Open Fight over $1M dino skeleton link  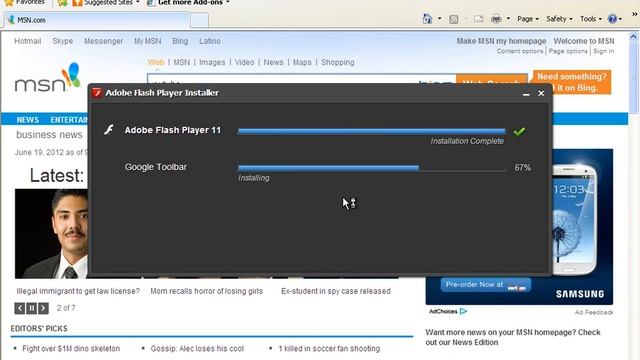71,349
